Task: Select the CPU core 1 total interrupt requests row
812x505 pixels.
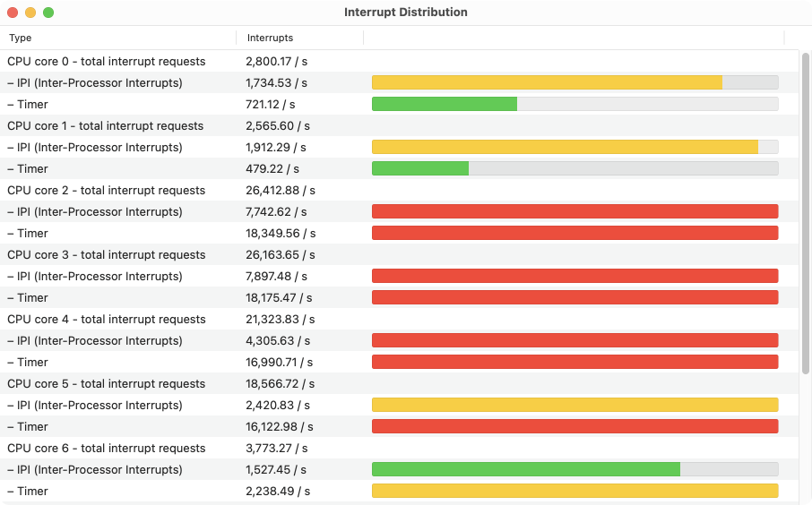Action: tap(399, 125)
